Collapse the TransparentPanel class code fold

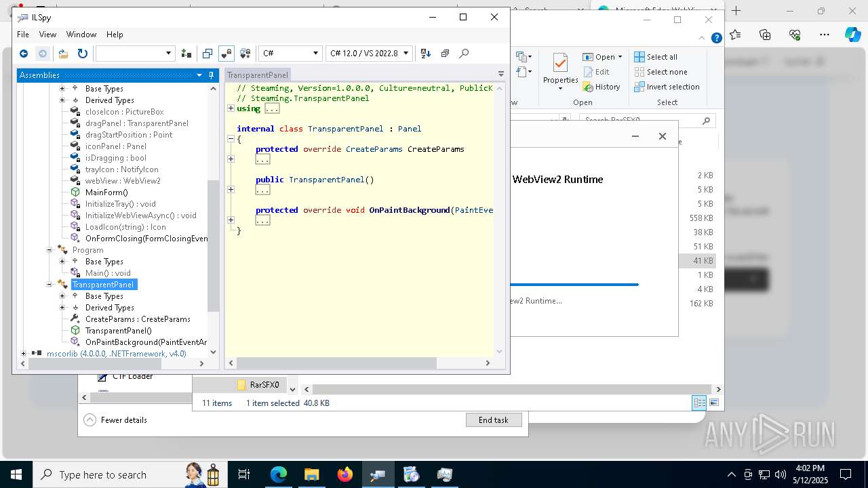point(231,139)
